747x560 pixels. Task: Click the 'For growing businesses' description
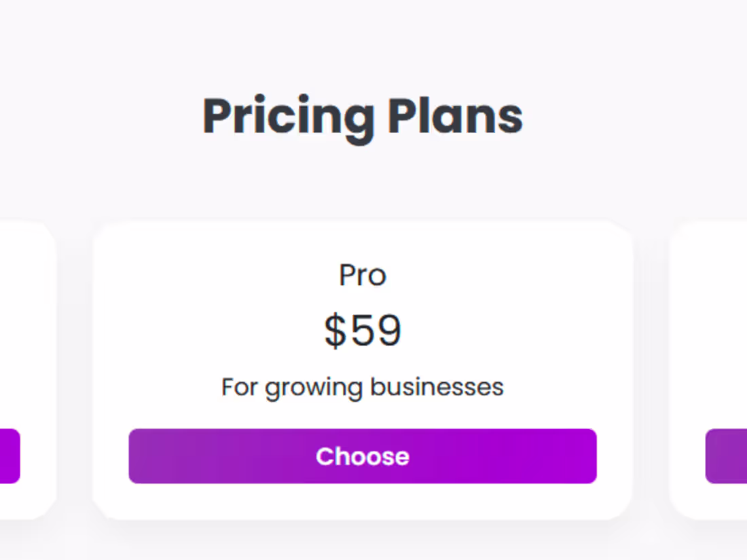(x=363, y=387)
